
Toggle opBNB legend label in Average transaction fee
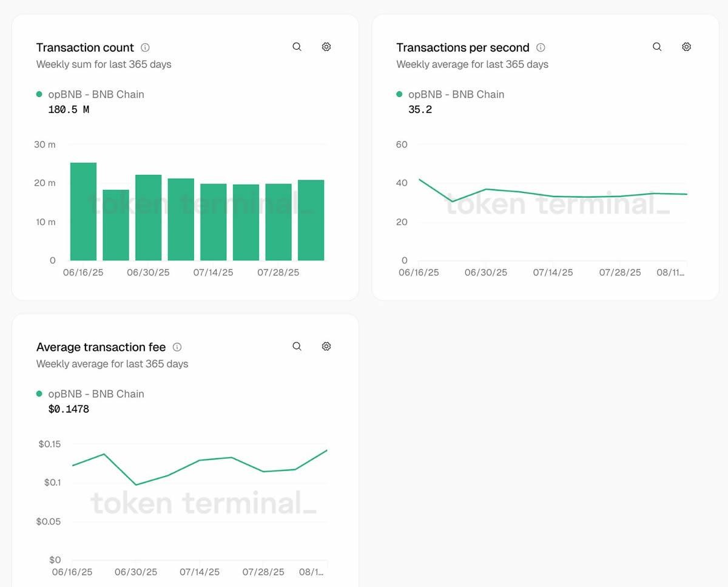click(x=96, y=394)
